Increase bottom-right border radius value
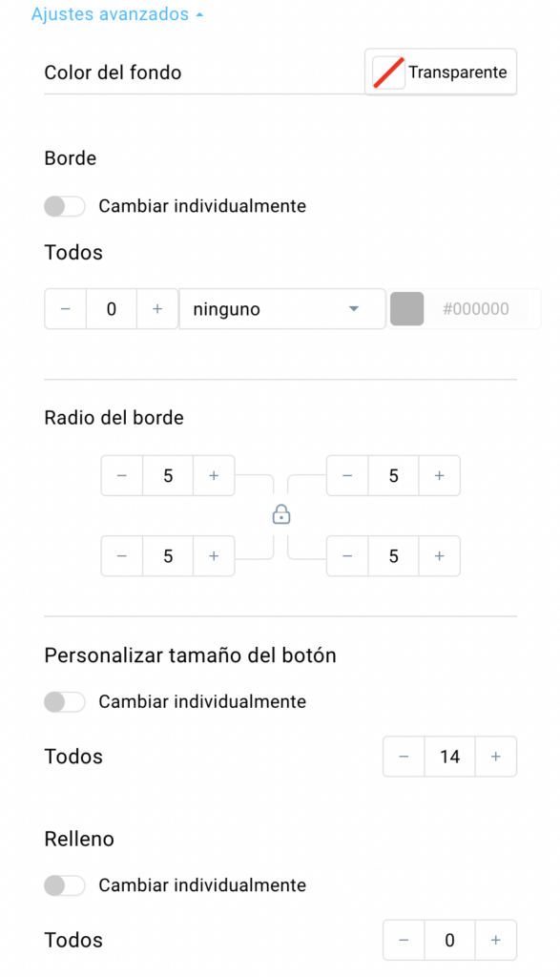Screen dimensions: 560x977 click(439, 556)
